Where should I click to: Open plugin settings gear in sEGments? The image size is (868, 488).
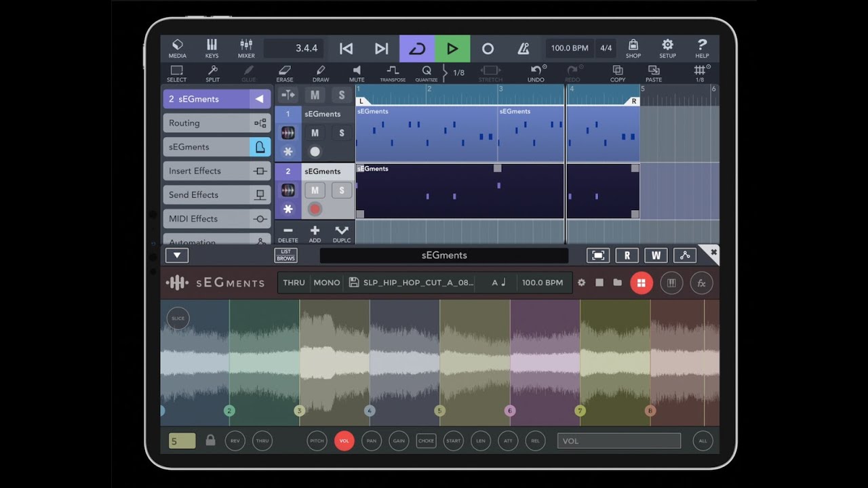(581, 283)
